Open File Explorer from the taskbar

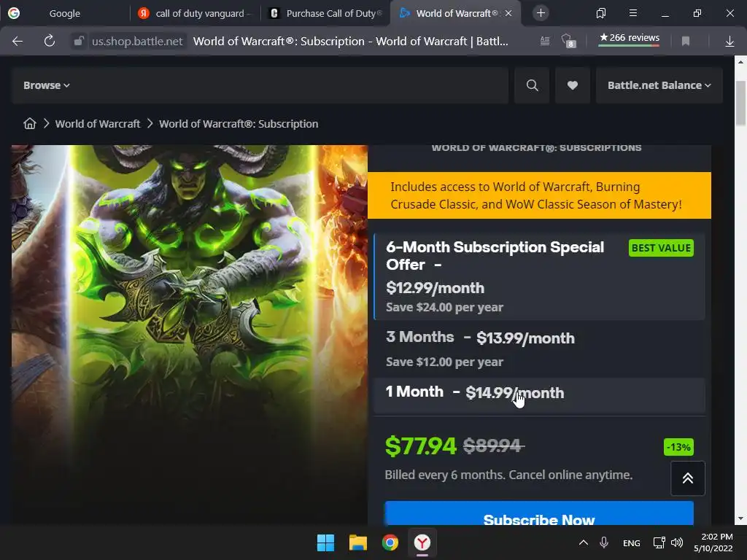coord(357,542)
